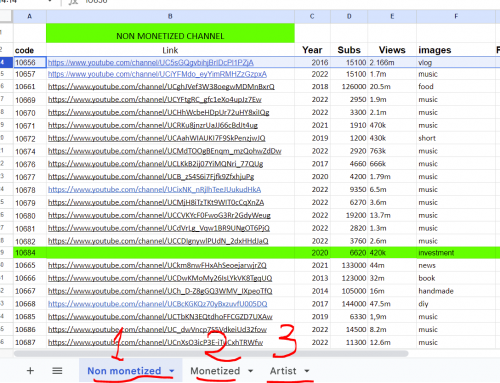Select the views value 2.168m
500x383 pixels.
click(x=392, y=62)
